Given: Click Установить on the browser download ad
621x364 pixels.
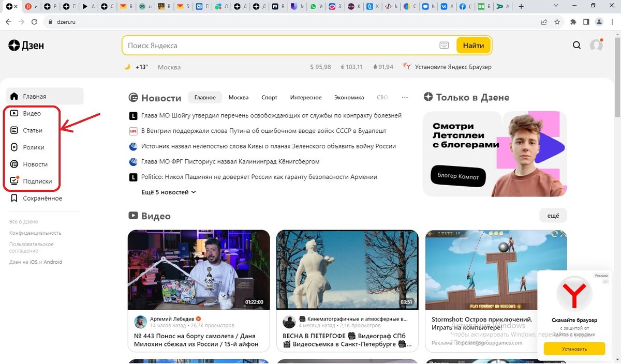Looking at the screenshot, I should [x=573, y=348].
